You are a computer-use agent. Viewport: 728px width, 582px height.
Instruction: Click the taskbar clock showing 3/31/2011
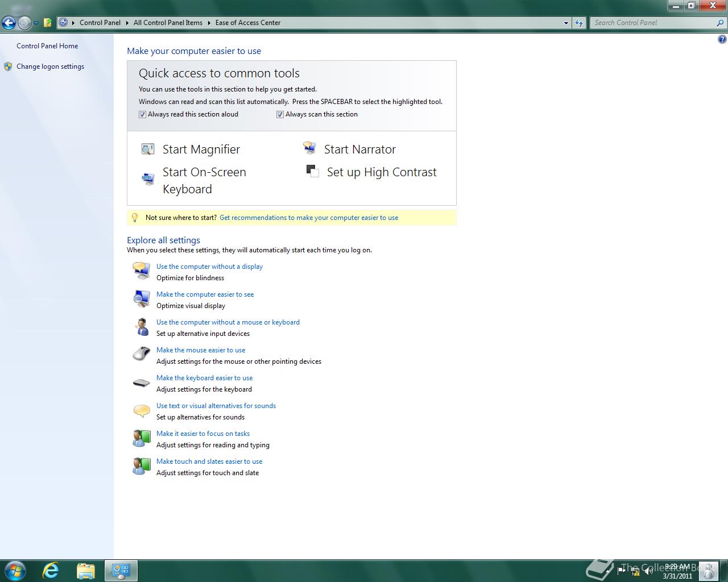pos(677,571)
